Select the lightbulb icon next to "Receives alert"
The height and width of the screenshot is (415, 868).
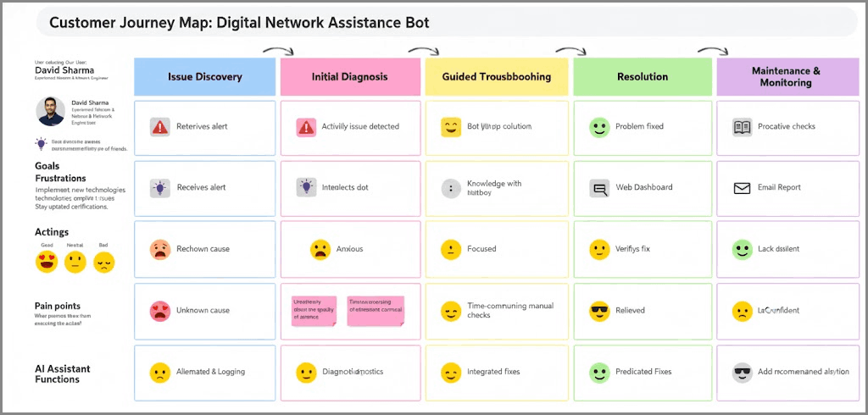[x=159, y=188]
